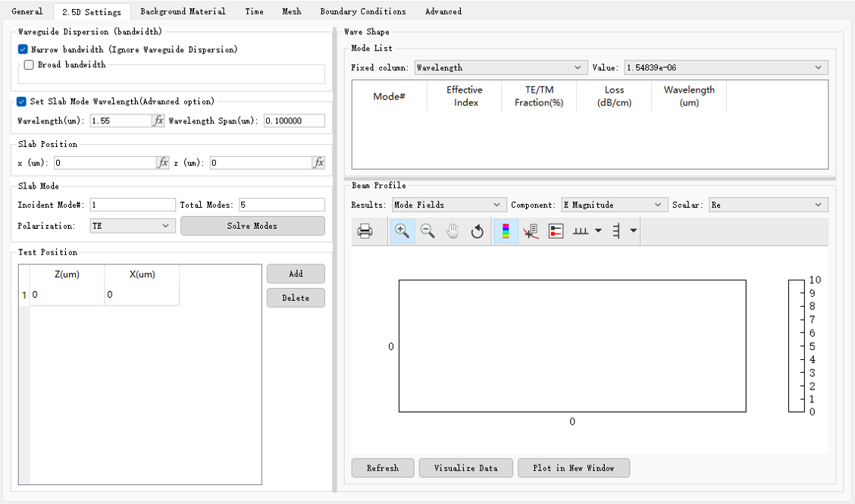Open the fx expression editor for Slab x position

pyautogui.click(x=162, y=162)
